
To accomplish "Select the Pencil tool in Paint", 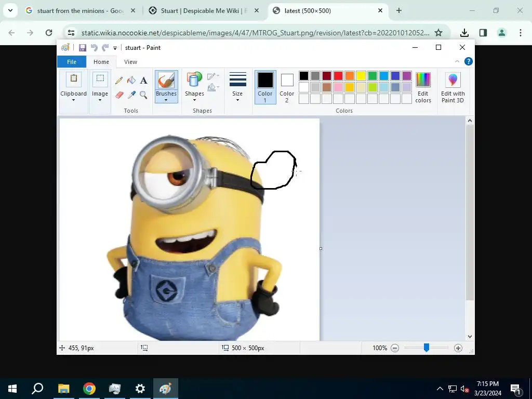I will click(x=119, y=81).
